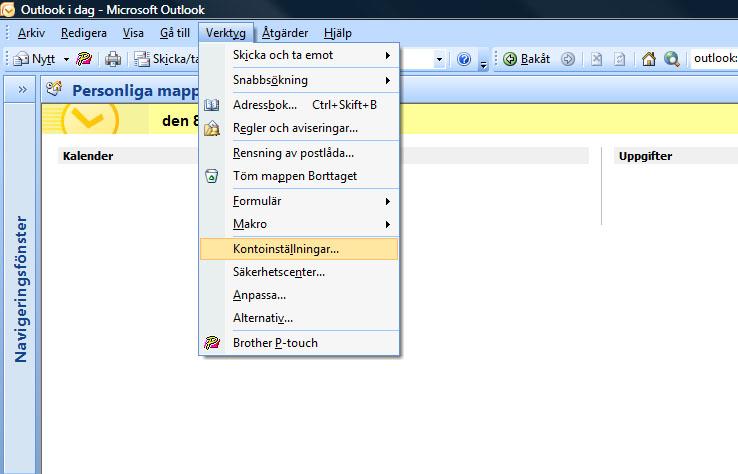Click the Personliga mappar title text

tap(135, 90)
